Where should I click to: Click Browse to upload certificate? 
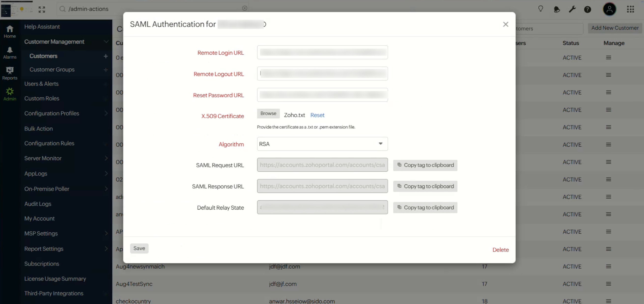click(268, 113)
